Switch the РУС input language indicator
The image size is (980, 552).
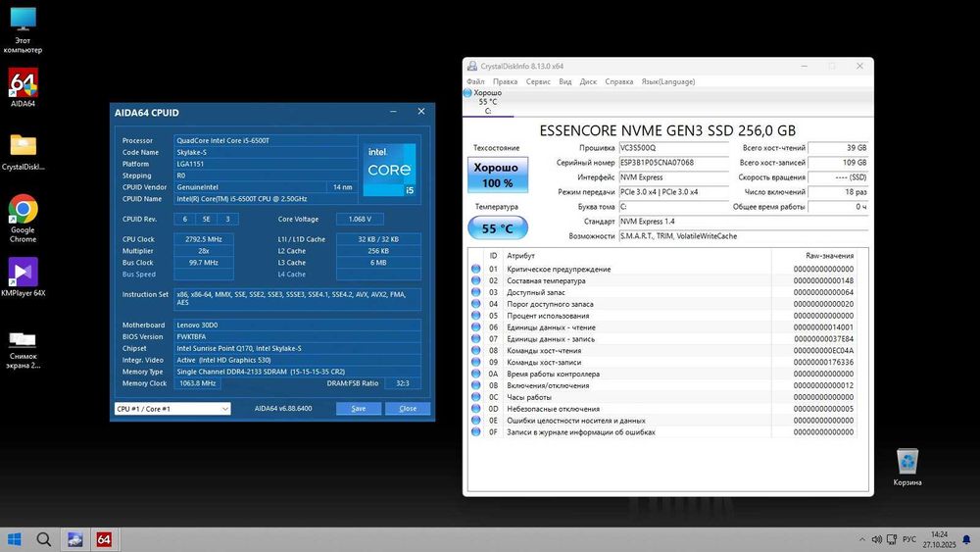(x=909, y=539)
